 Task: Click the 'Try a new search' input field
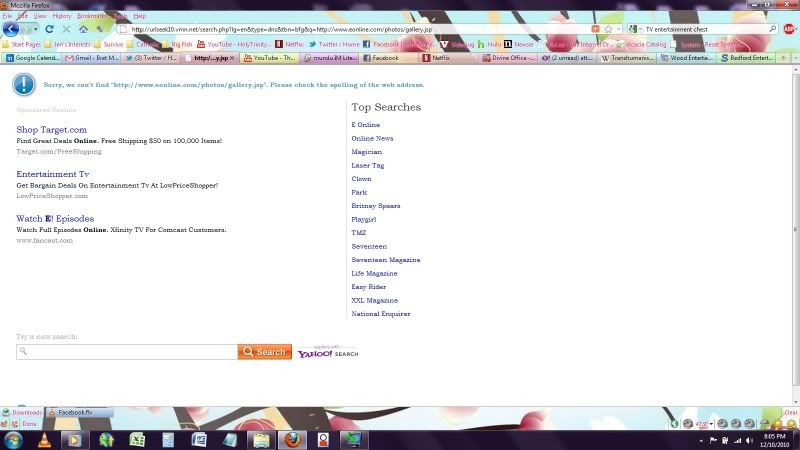point(127,352)
